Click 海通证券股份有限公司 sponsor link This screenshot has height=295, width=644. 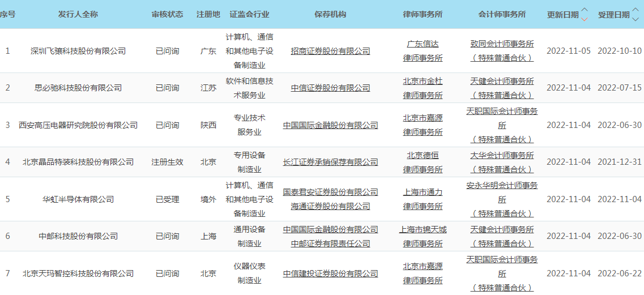point(330,207)
